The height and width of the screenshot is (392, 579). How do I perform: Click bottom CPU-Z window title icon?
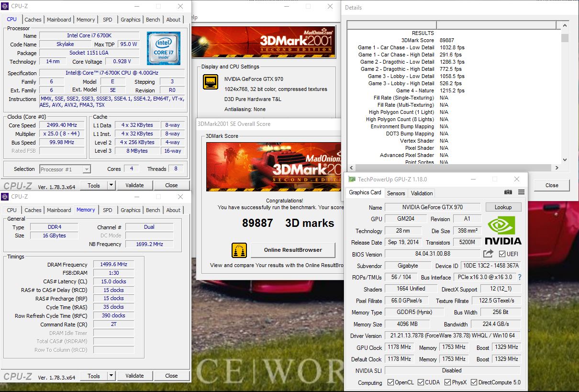[5, 197]
